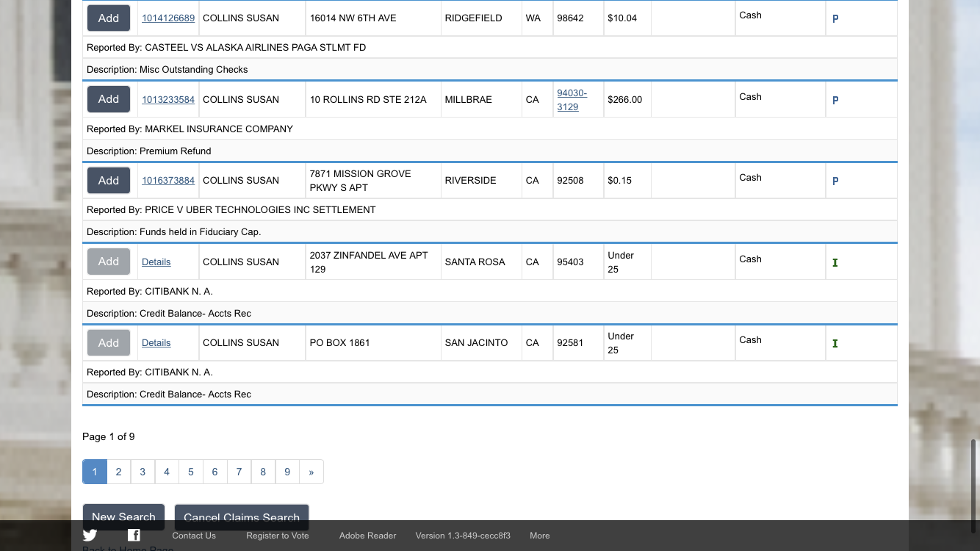Open the Twitter icon in the footer
The image size is (980, 551).
click(x=90, y=536)
